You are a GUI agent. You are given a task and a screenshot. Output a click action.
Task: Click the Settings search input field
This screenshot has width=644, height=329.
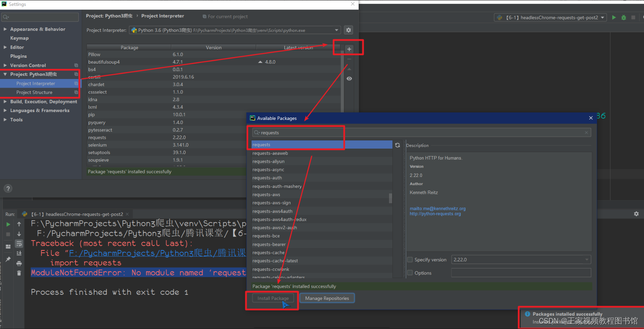[40, 17]
